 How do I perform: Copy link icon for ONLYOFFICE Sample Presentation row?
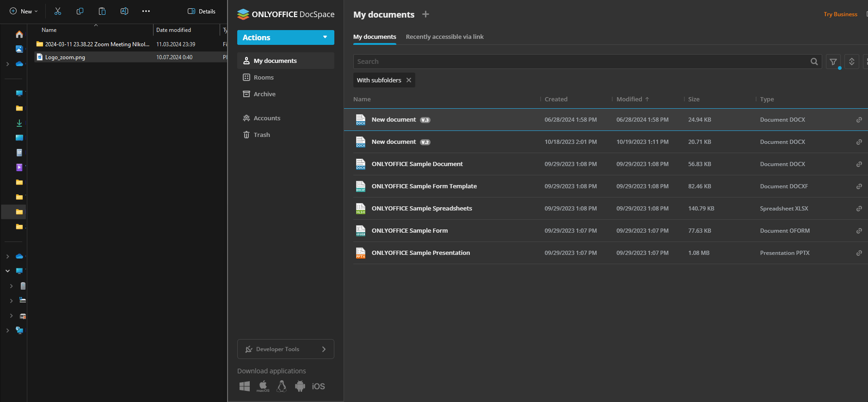click(x=859, y=253)
